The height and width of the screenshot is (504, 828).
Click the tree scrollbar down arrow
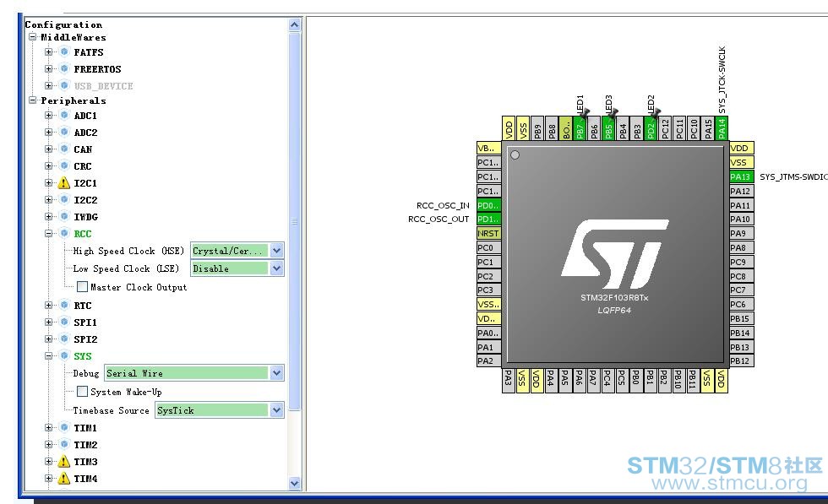pos(295,483)
